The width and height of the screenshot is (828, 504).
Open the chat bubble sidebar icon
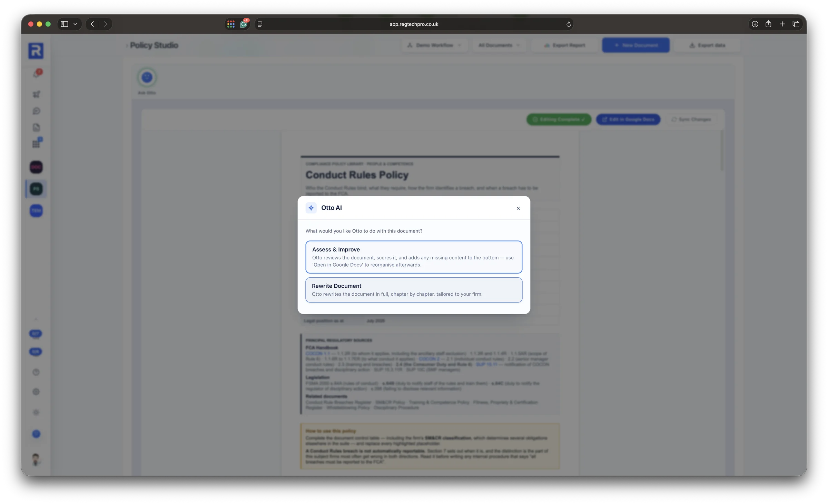coord(36,111)
